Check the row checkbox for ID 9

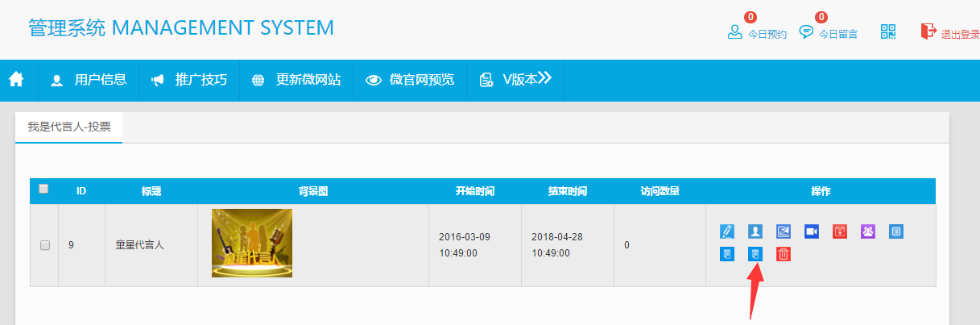(45, 245)
